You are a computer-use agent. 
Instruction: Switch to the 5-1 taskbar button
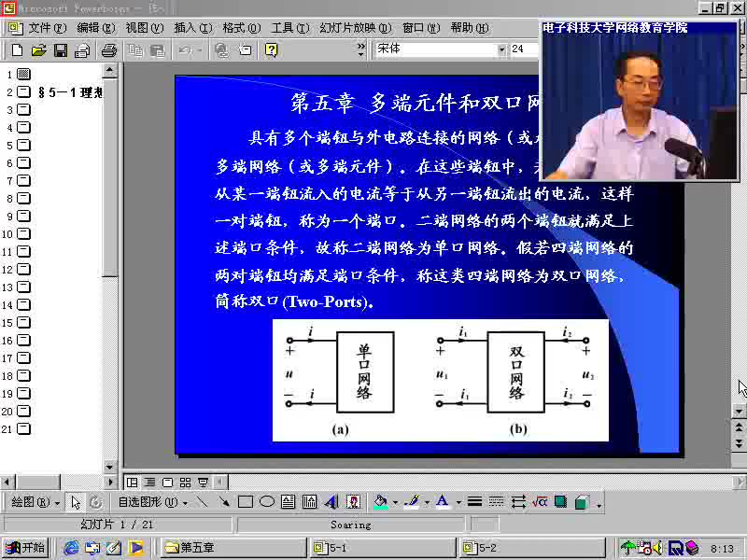pos(383,548)
